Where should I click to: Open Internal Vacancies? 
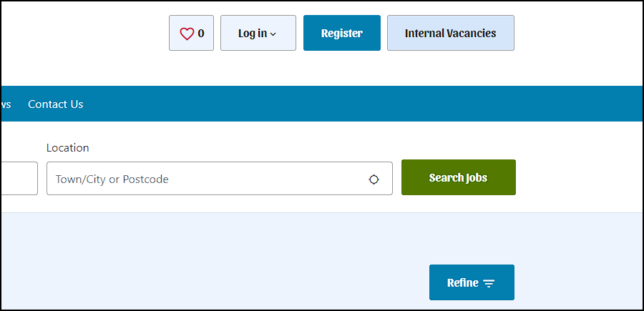451,33
